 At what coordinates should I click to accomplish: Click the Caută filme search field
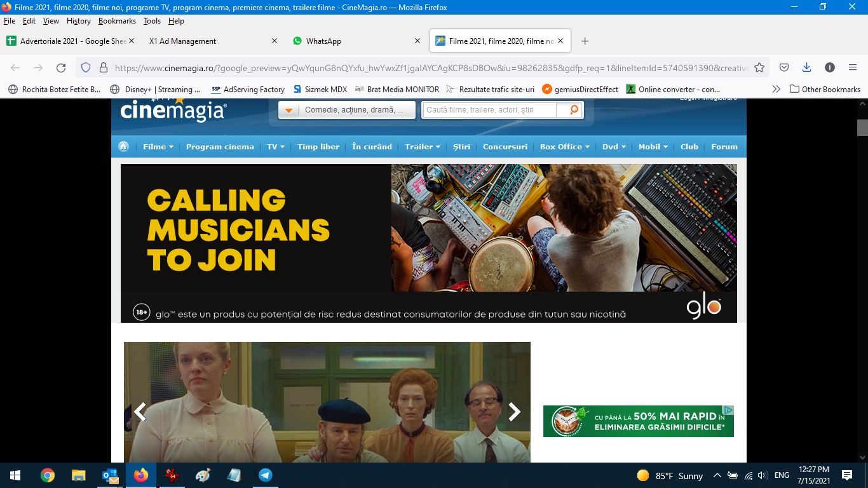[x=491, y=110]
